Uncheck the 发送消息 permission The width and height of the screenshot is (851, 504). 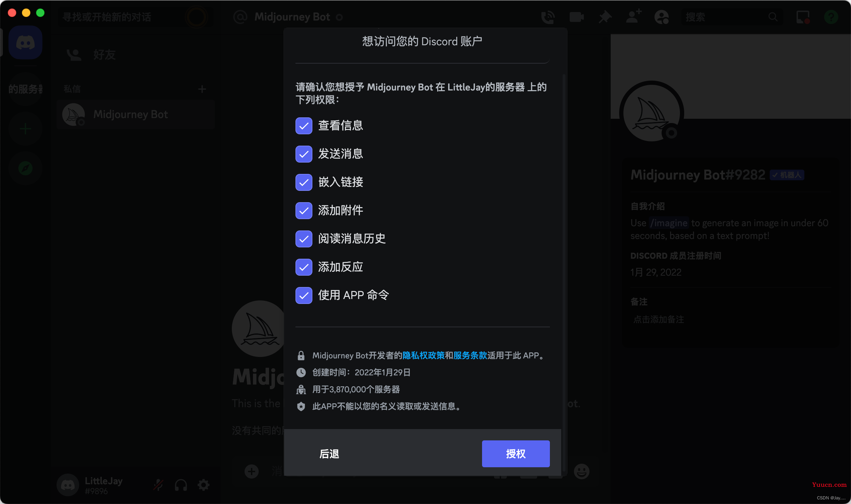click(x=304, y=154)
